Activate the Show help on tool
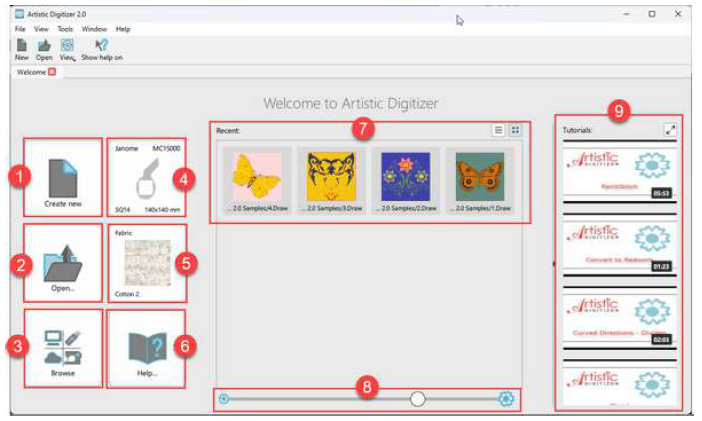 coord(101,46)
